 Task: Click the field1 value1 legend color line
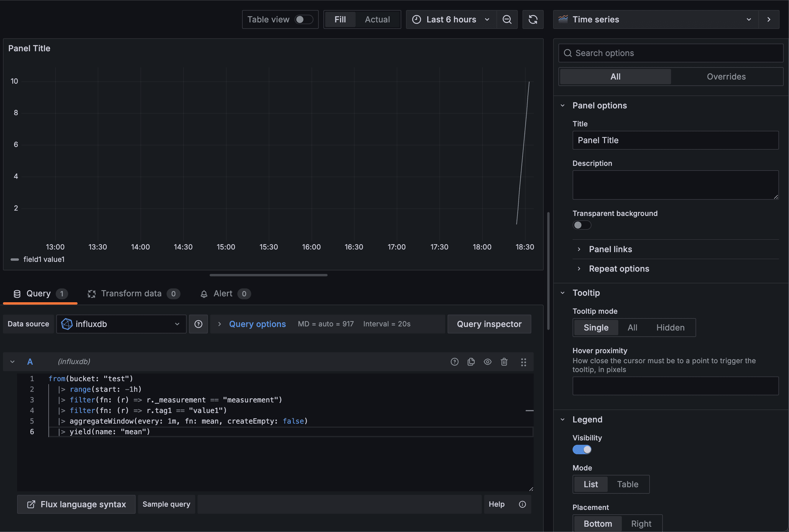pos(15,260)
